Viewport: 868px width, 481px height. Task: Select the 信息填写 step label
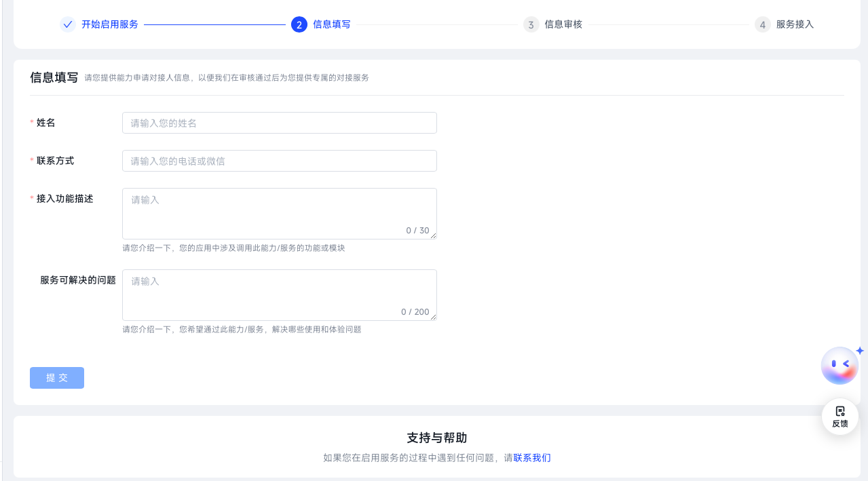(x=332, y=24)
